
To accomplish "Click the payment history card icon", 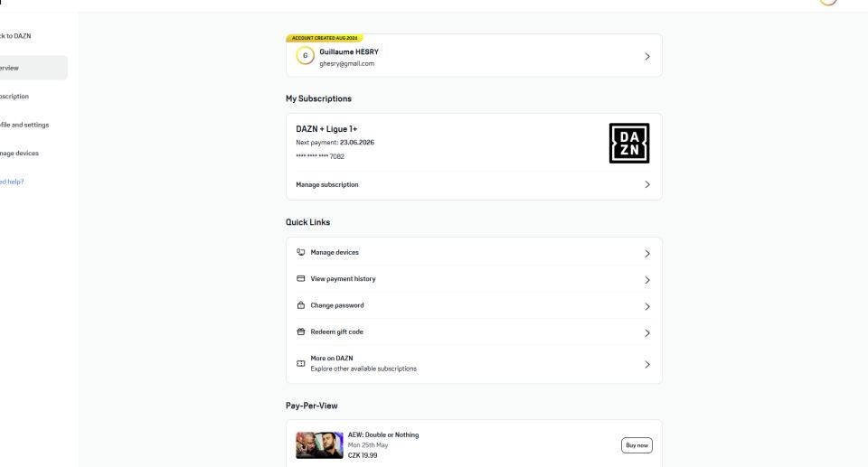I will click(300, 279).
